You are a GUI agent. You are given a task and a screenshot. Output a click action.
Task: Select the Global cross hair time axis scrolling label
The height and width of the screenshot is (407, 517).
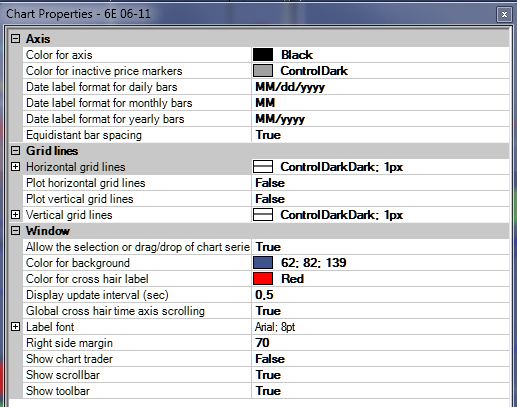point(115,311)
